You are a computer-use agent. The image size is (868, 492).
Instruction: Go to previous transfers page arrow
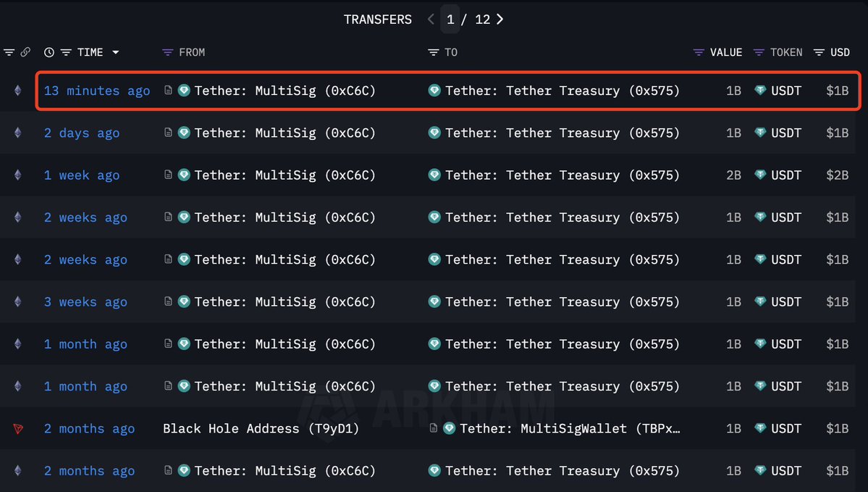431,20
